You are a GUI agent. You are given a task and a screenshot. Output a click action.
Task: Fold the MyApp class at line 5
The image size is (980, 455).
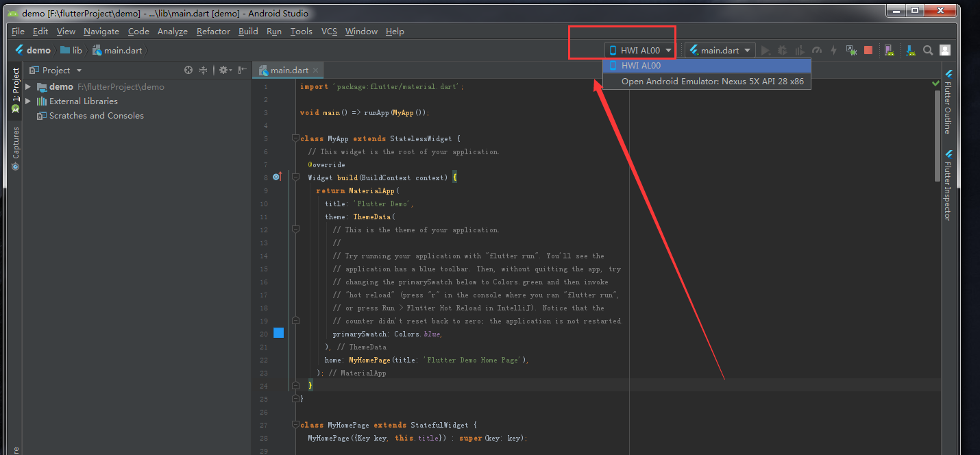coord(295,138)
